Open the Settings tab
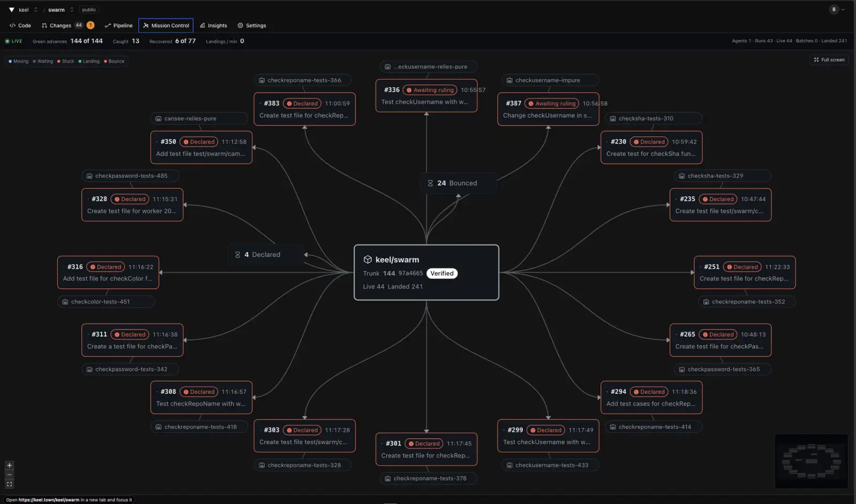Screen dimensions: 856x504 click(252, 26)
